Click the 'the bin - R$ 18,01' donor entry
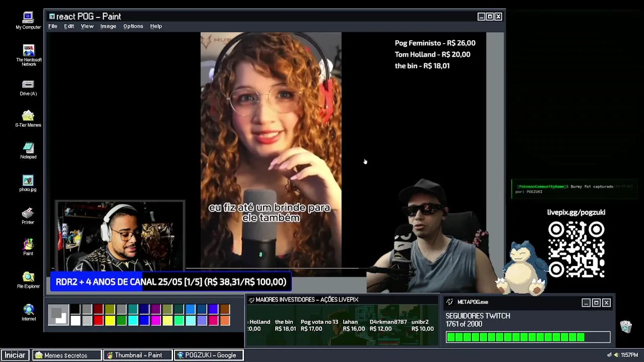The image size is (644, 362). click(x=422, y=66)
